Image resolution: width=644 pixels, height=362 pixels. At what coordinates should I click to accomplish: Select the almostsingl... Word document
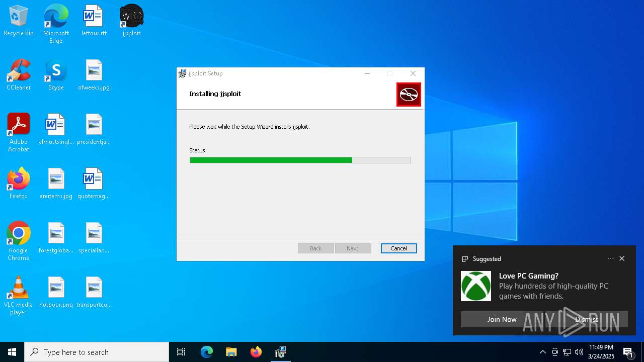pos(56,129)
